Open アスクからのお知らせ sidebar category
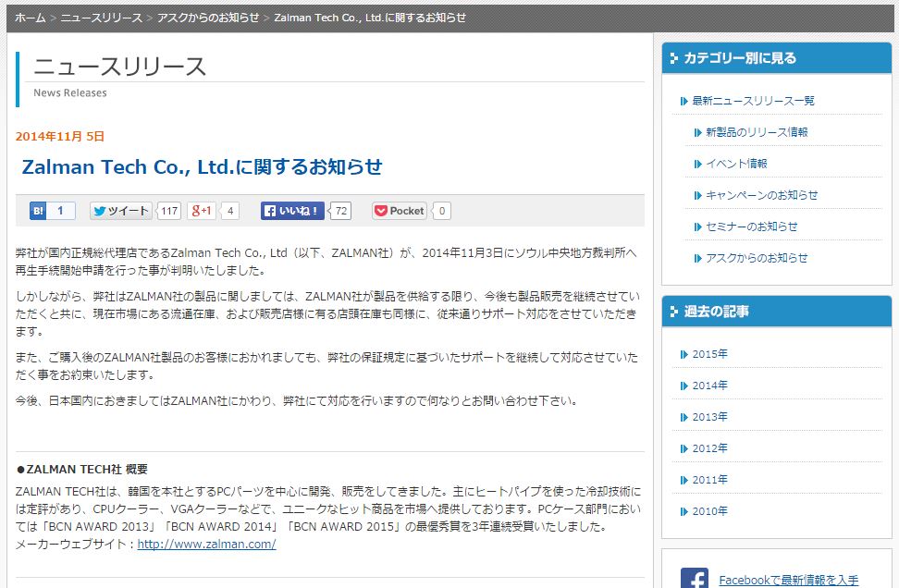This screenshot has height=588, width=899. pyautogui.click(x=757, y=259)
